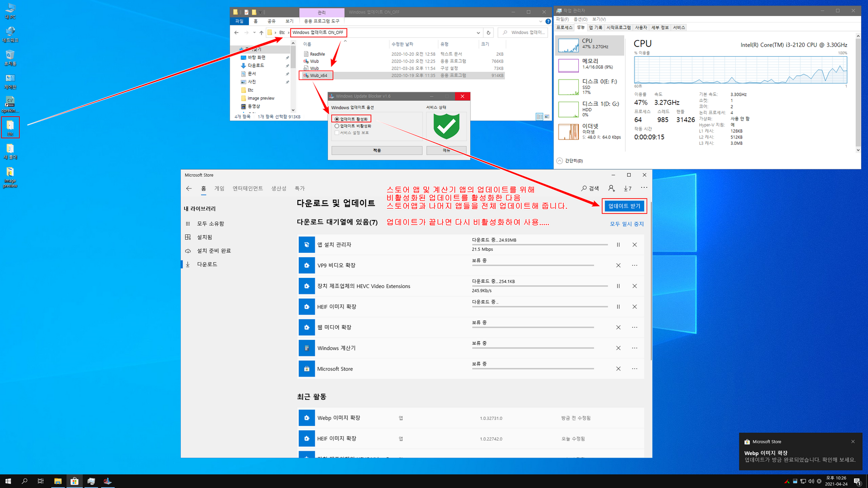Click the 업데이트 받기 button
868x488 pixels.
point(624,206)
